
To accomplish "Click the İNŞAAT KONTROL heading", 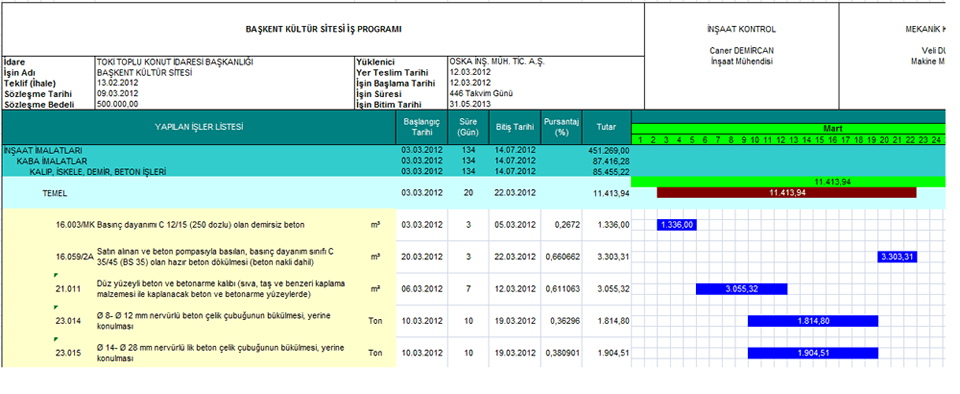I will coord(741,29).
